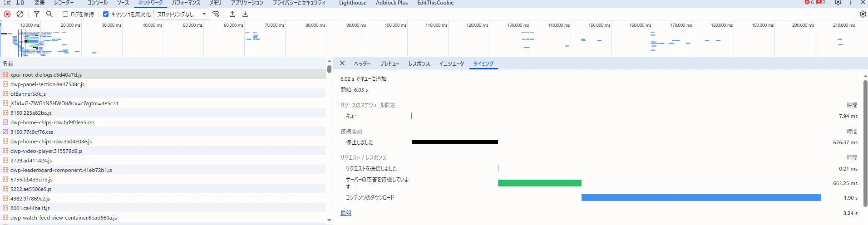
Task: Click CSS icon of dwp-home-chips-row.bd9fdea5.css
Action: (x=5, y=122)
